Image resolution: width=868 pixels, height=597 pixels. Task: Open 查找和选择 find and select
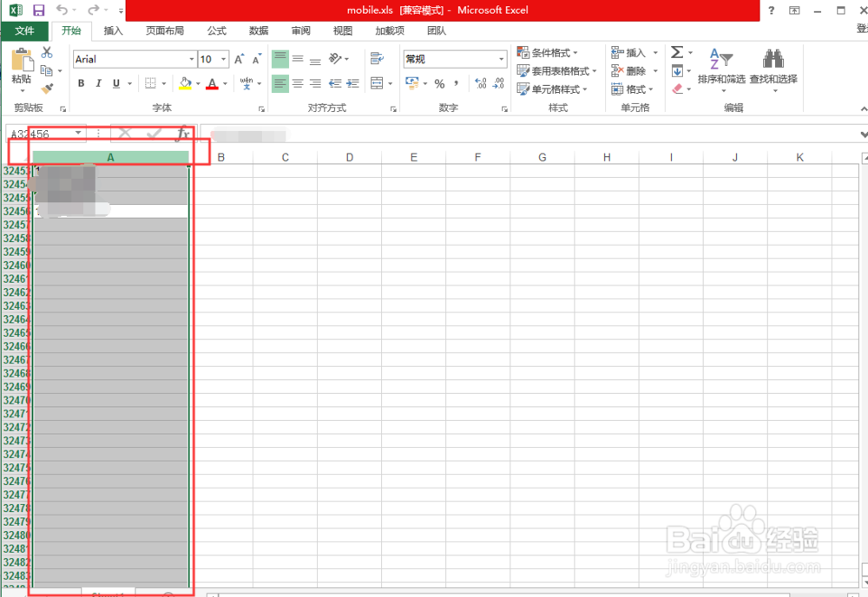773,69
